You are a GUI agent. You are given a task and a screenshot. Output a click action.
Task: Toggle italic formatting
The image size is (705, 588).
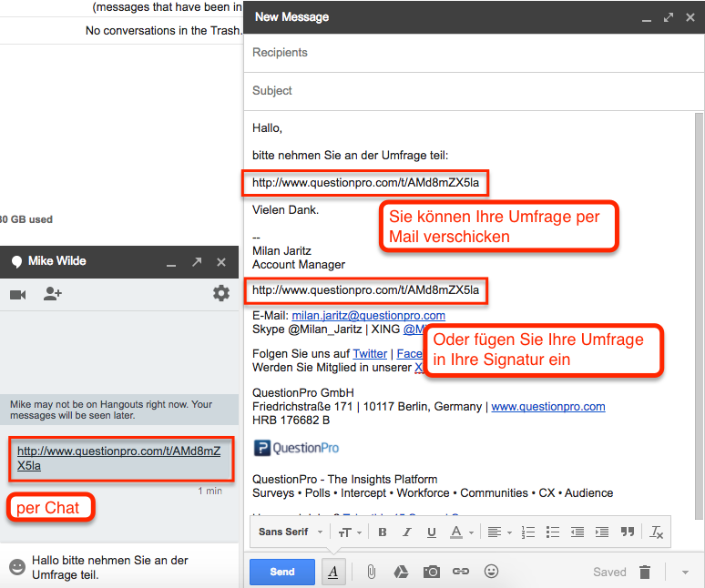(407, 532)
